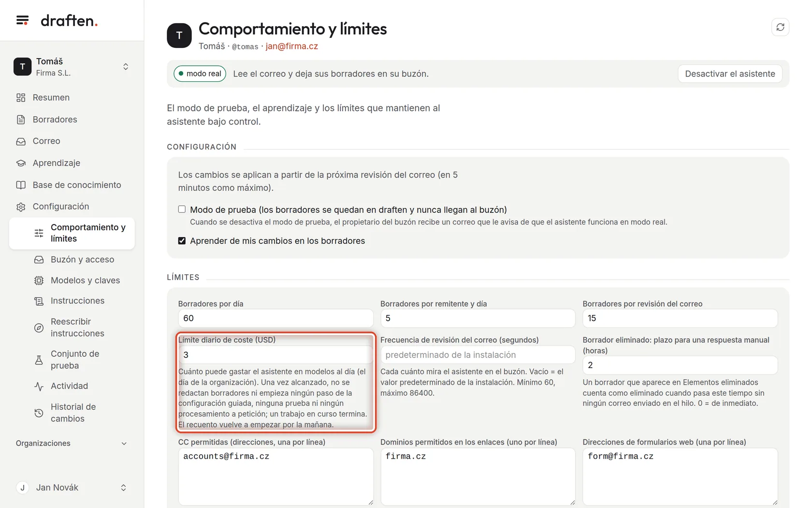Click the refresh icon at top right
This screenshot has height=508, width=812.
780,27
